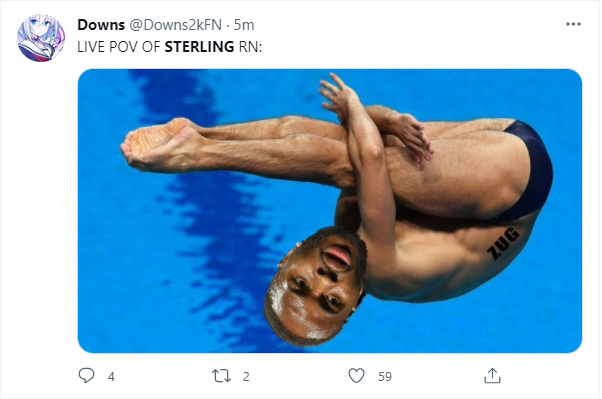Open the Downs display name profile link
This screenshot has width=602, height=399.
(x=101, y=25)
